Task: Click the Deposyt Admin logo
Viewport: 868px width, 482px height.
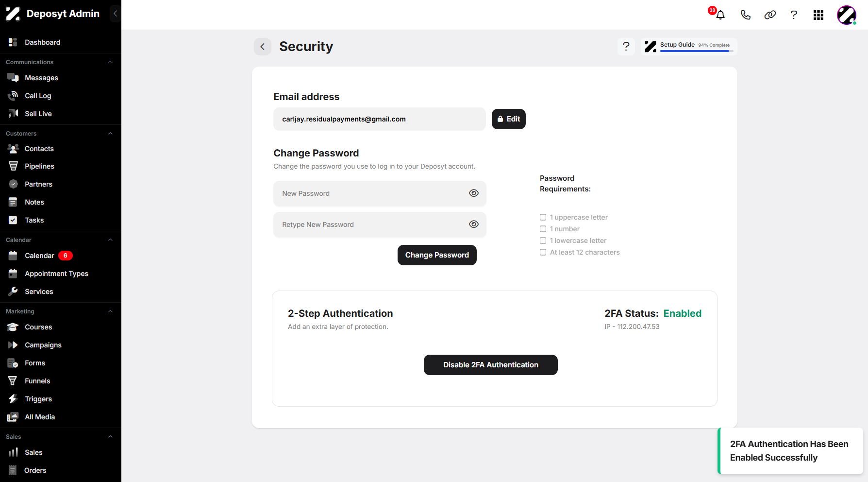Action: click(x=13, y=14)
